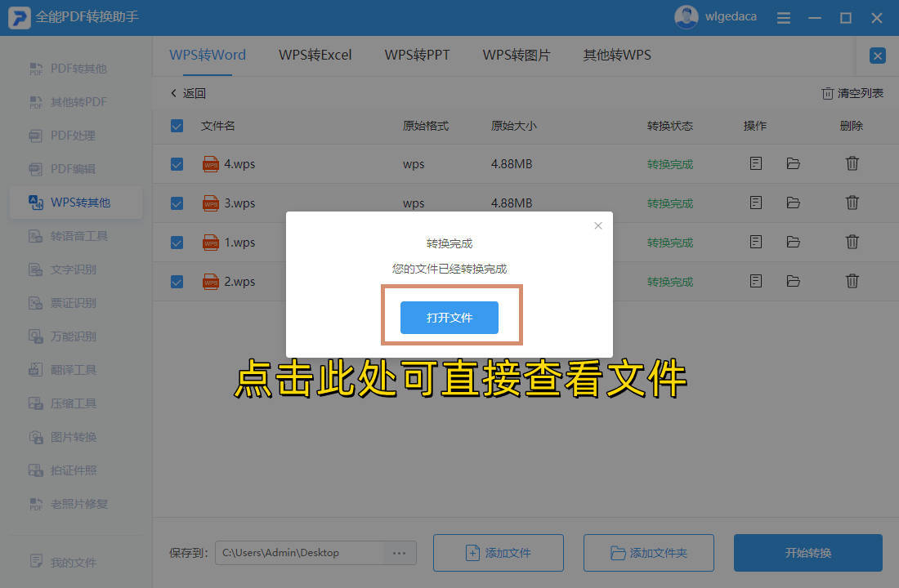Click the 打开文件 button
The width and height of the screenshot is (899, 588).
click(449, 318)
